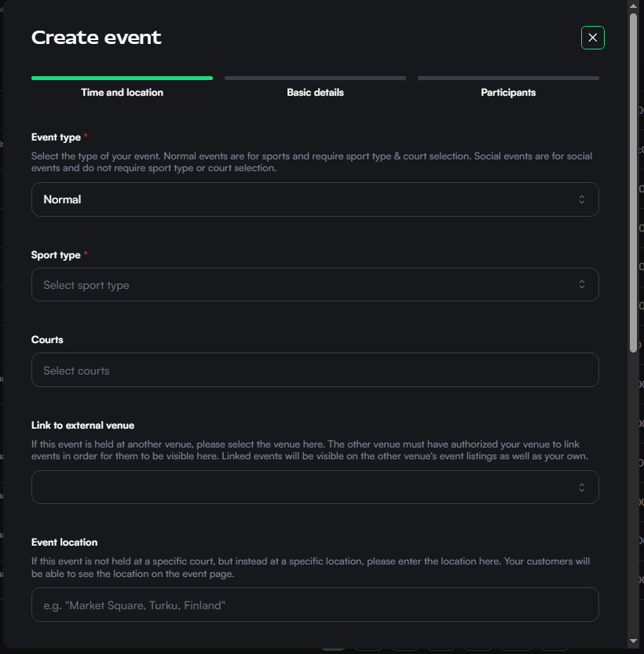Click the Event type chevron icon
Screen dimensions: 644x654
(582, 199)
